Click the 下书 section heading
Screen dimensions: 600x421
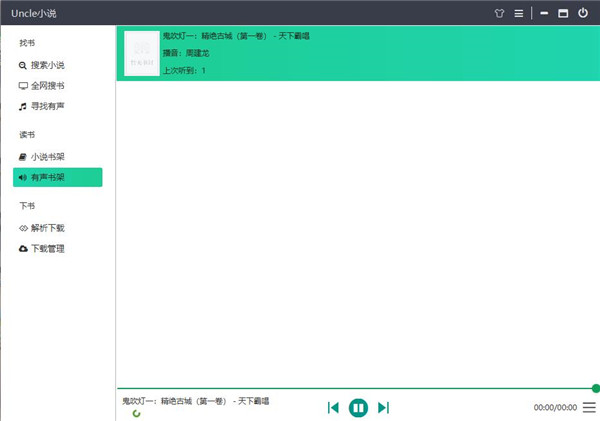[27, 206]
